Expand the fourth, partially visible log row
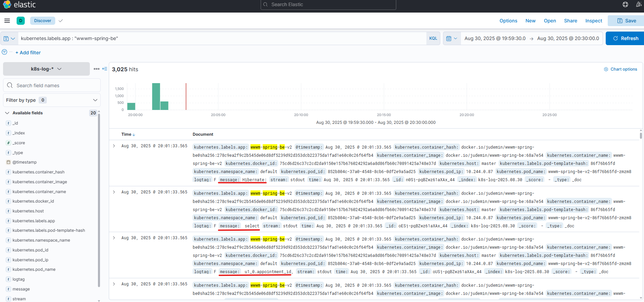The width and height of the screenshot is (644, 302). tap(114, 284)
